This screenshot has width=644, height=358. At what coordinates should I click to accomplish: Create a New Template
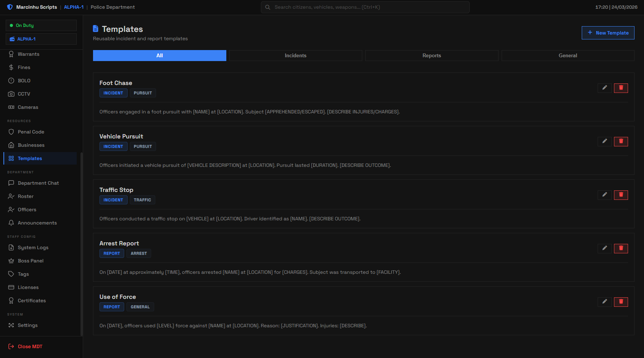click(x=608, y=33)
